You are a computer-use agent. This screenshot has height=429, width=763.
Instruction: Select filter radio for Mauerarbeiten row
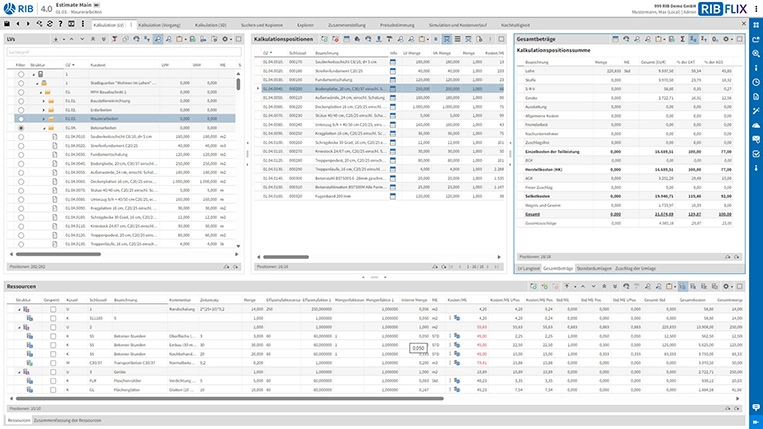coord(21,119)
